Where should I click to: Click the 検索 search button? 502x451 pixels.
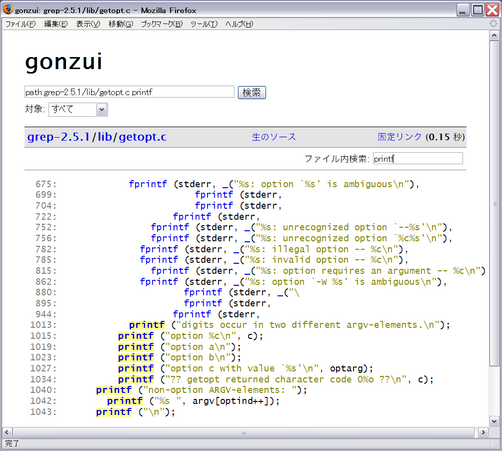coord(252,92)
